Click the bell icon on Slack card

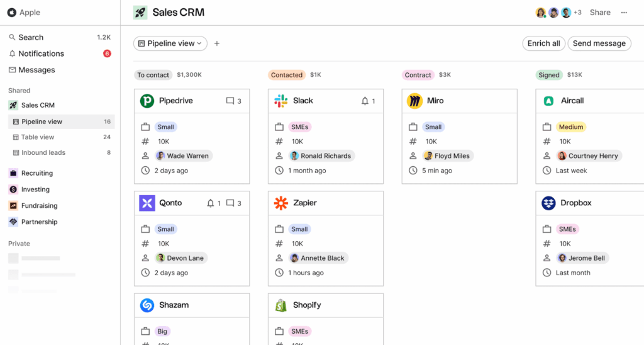pos(365,101)
